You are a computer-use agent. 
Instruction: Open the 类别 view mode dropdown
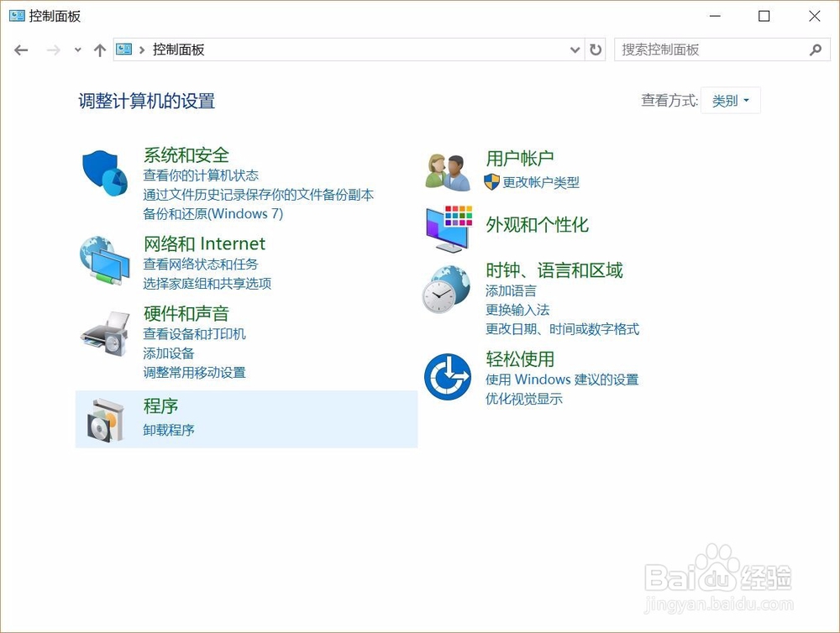click(730, 100)
